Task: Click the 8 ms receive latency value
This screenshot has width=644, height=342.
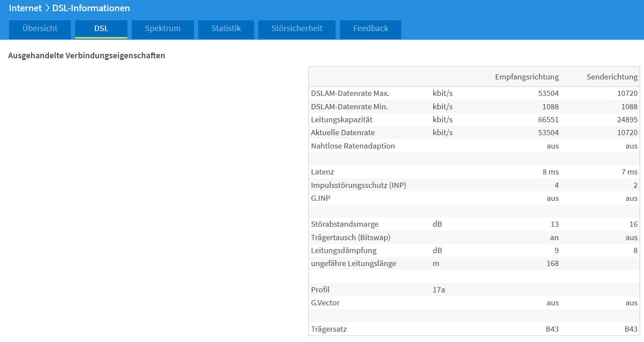Action: pyautogui.click(x=551, y=172)
